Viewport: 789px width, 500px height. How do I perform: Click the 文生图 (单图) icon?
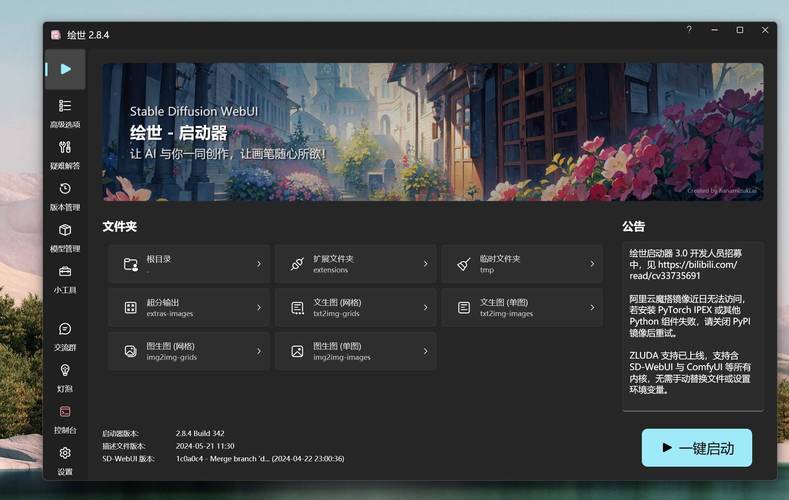(464, 307)
